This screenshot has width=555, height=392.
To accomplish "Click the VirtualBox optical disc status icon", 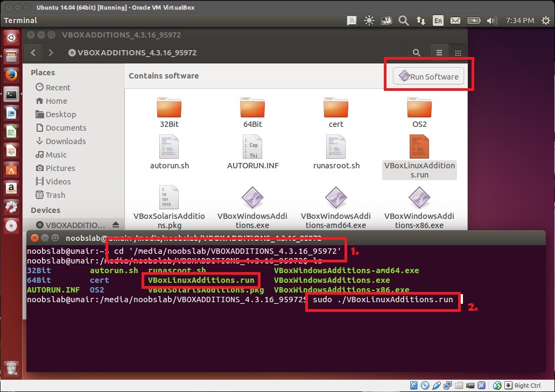I will [425, 386].
